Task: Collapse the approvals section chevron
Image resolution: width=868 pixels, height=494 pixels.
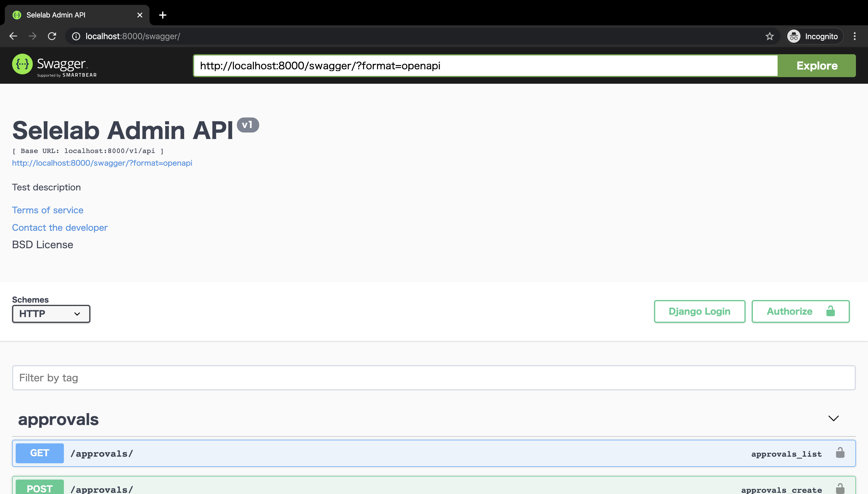Action: point(833,418)
